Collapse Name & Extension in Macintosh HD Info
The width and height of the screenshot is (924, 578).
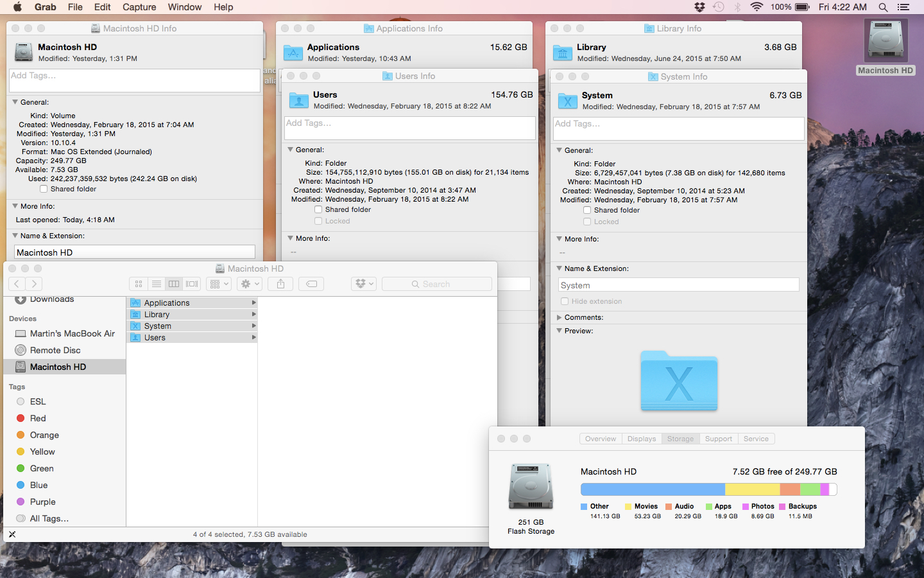tap(15, 236)
